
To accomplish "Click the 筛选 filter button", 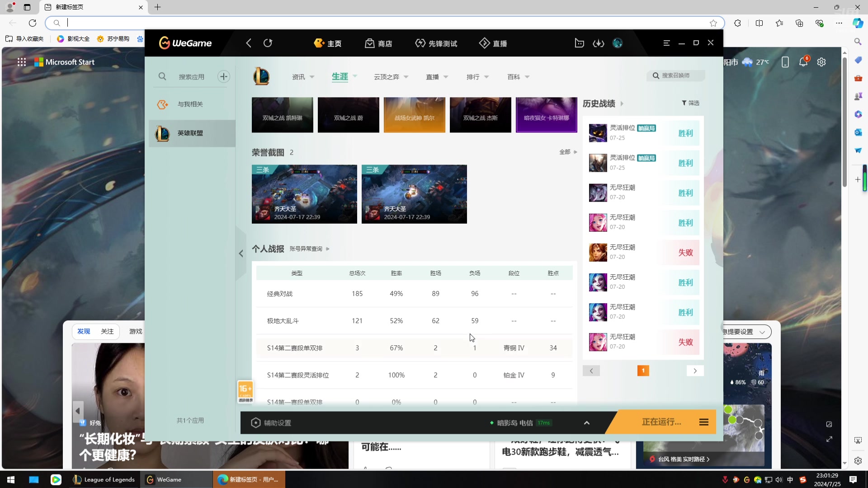I will tap(690, 103).
